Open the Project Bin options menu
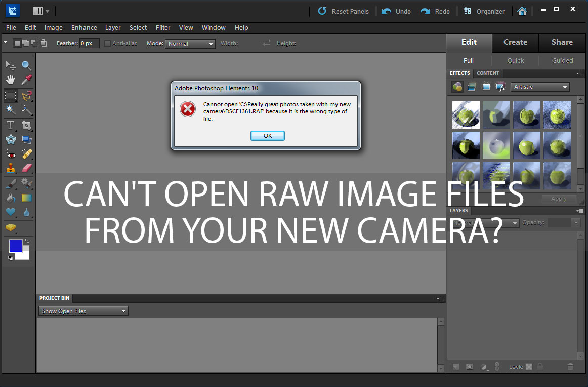The image size is (588, 387). pyautogui.click(x=440, y=299)
